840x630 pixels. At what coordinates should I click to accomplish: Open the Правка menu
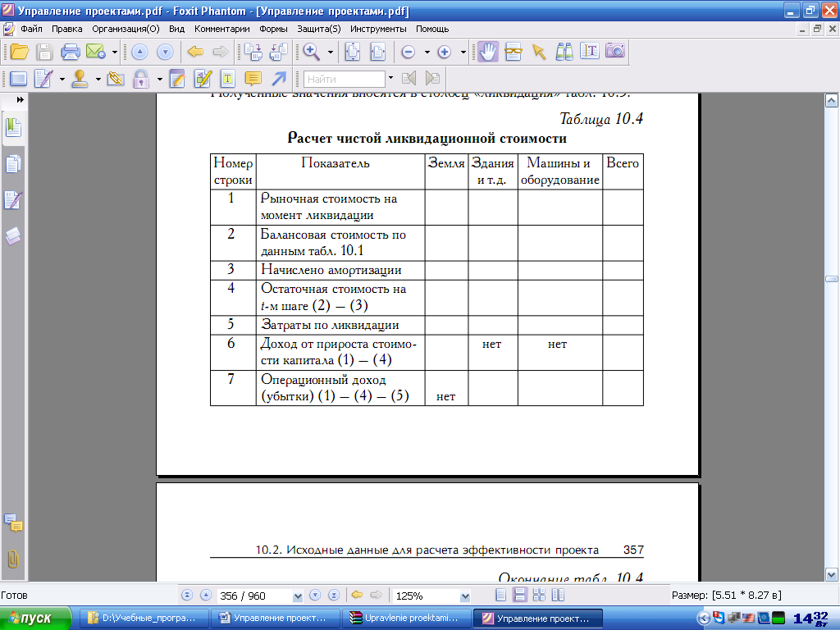67,29
